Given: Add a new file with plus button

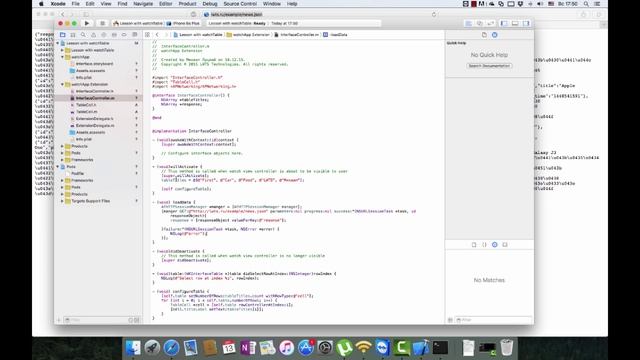Looking at the screenshot, I should (59, 320).
